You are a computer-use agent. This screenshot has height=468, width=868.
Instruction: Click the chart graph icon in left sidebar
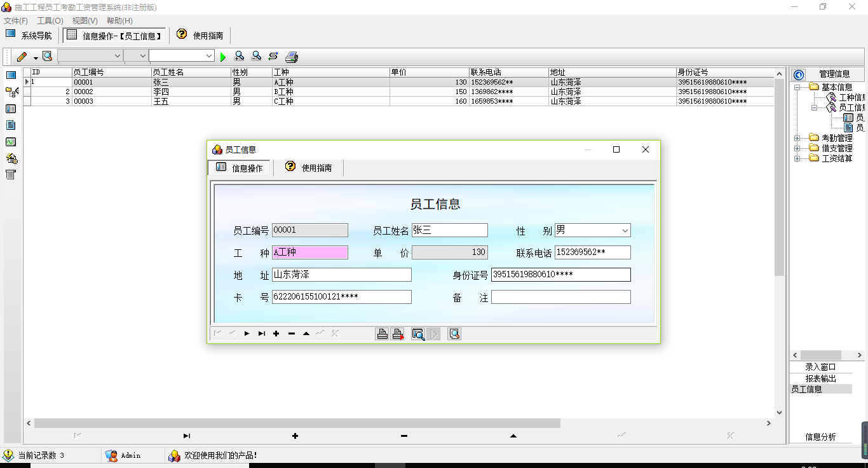click(11, 142)
